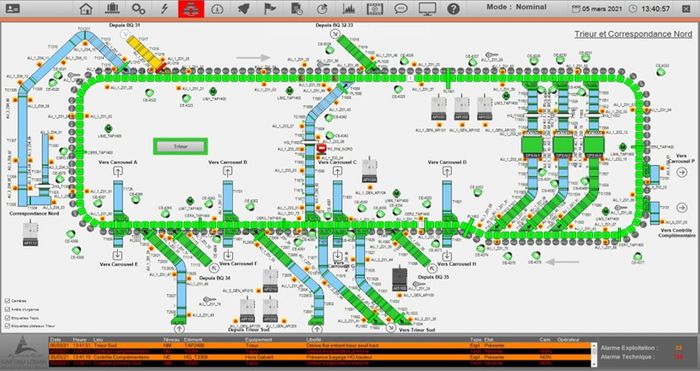The height and width of the screenshot is (371, 700).
Task: Click the Mode : Nominal status text
Action: (x=516, y=7)
